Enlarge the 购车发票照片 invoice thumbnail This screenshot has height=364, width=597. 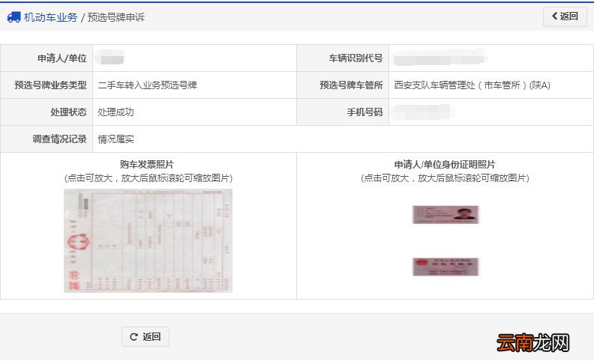click(x=148, y=240)
